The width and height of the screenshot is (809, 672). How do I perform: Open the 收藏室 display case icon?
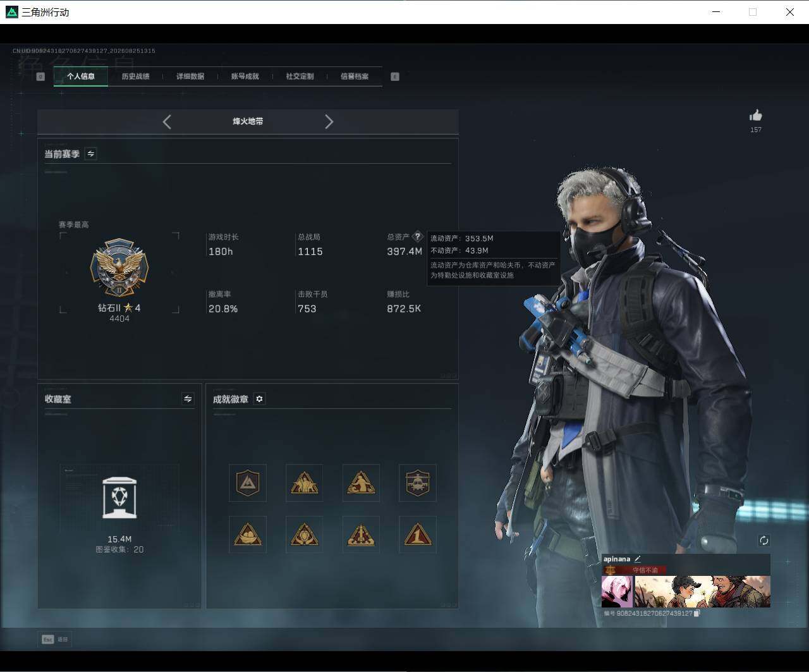tap(119, 499)
